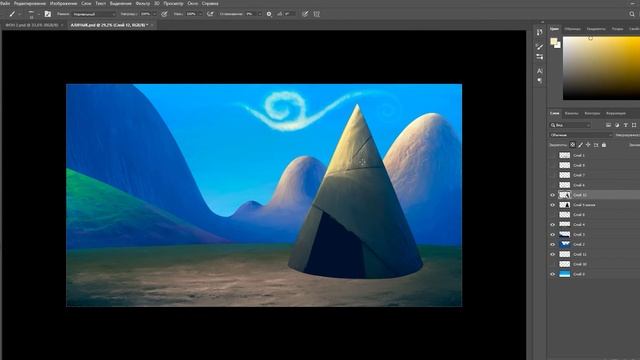Pick background color swatch in Color panel
The height and width of the screenshot is (360, 640).
558,45
